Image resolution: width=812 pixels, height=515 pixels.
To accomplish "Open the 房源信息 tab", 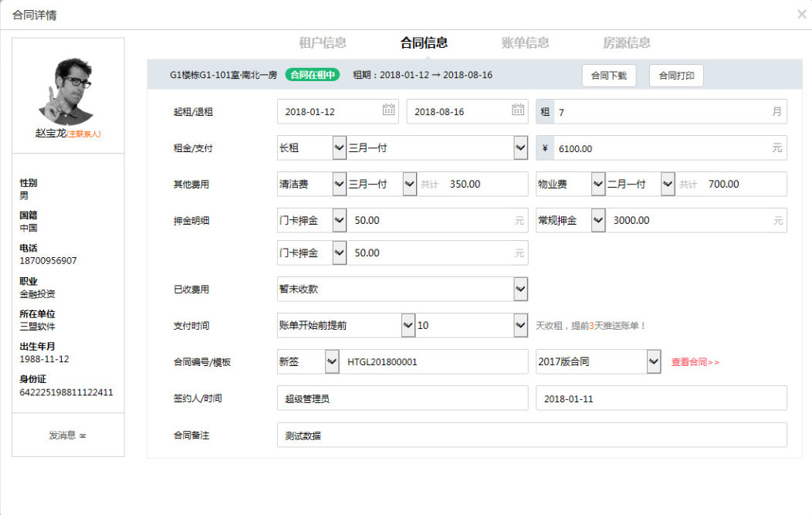I will pos(626,43).
